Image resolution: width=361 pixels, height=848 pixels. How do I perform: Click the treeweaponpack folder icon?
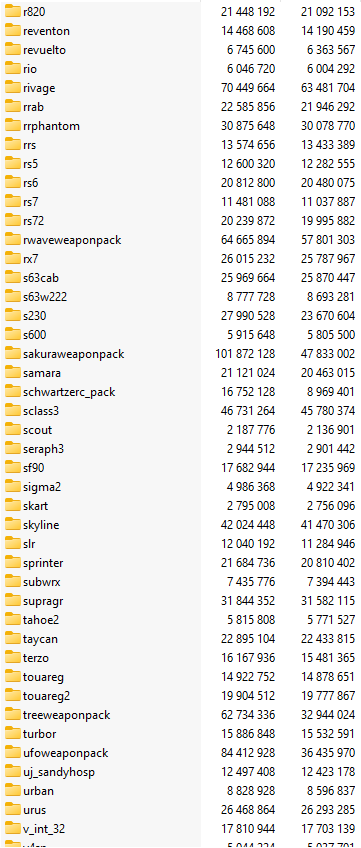tap(12, 714)
